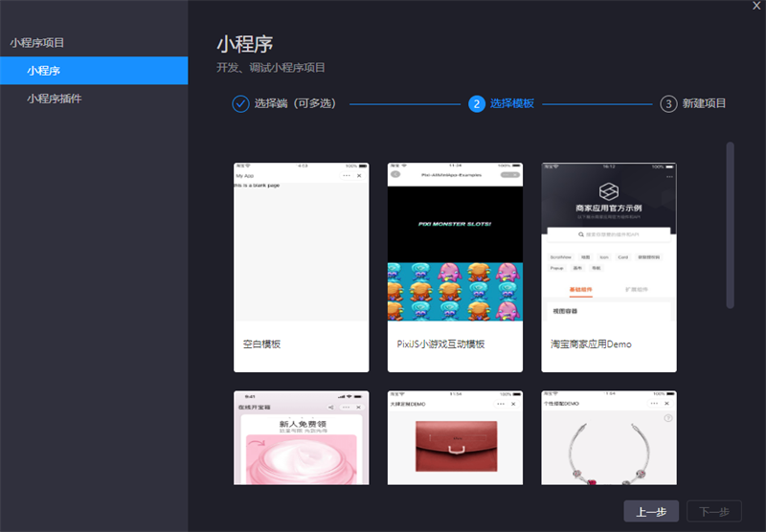Click the 下一步 button
Screen dimensions: 766x532
coord(714,512)
